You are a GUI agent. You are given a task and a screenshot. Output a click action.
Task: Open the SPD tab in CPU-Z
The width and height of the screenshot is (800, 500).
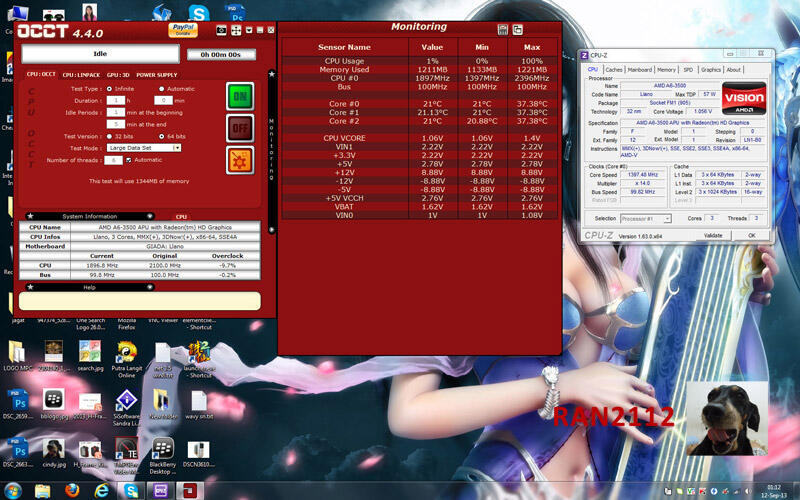[688, 69]
